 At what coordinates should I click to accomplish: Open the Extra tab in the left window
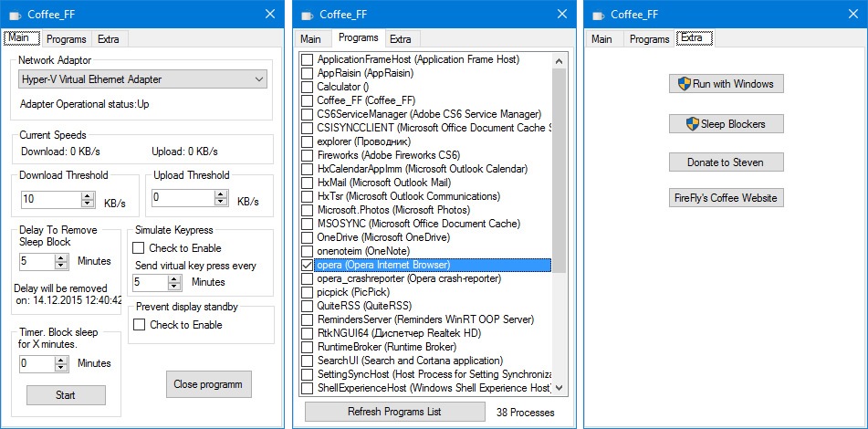tap(109, 39)
